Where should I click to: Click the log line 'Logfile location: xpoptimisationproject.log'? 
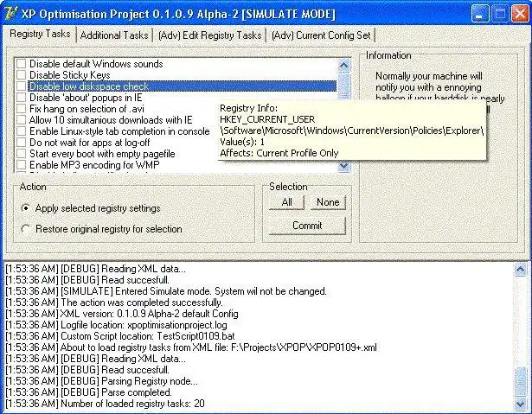coord(117,325)
